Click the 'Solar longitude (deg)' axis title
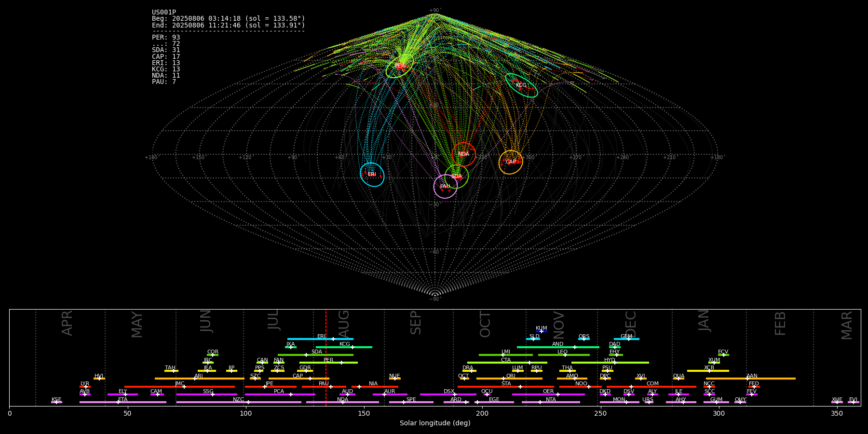868x434 pixels. coord(435,423)
